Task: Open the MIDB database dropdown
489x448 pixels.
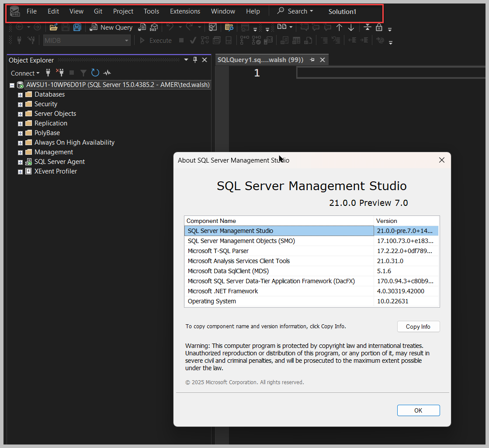Action: [126, 41]
